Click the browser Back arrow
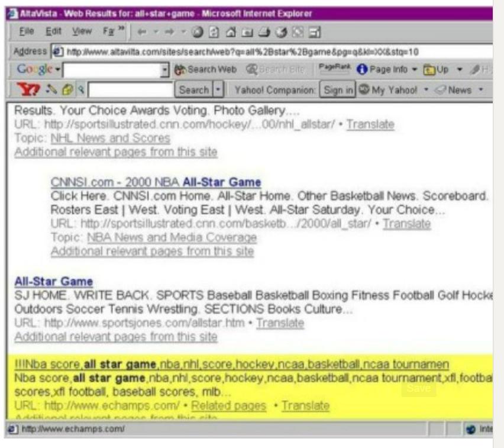 [x=142, y=32]
